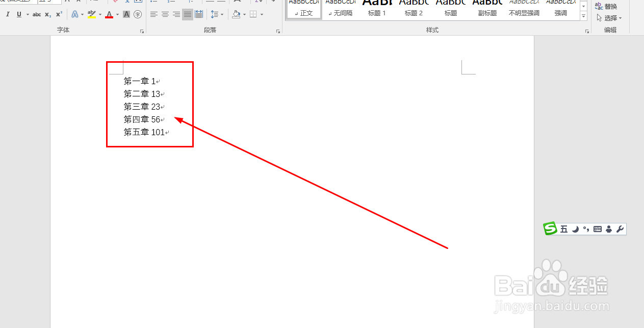Open Sogou soft keyboard
Image resolution: width=644 pixels, height=328 pixels.
pos(598,230)
